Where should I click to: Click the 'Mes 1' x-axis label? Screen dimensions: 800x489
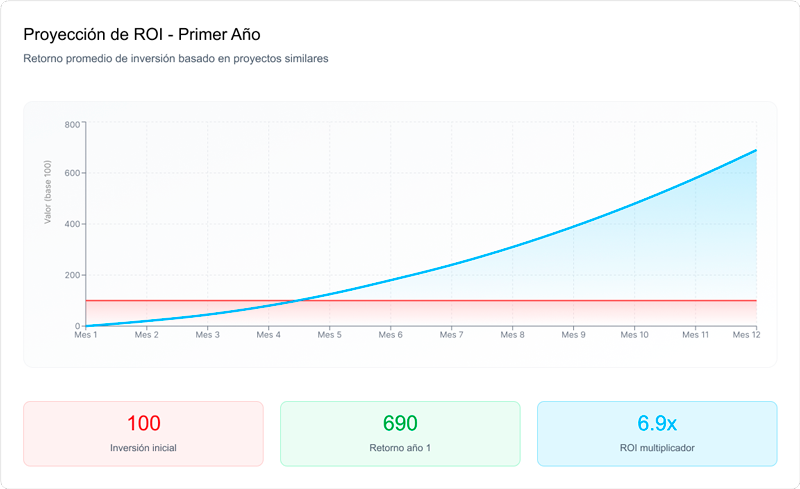(86, 335)
